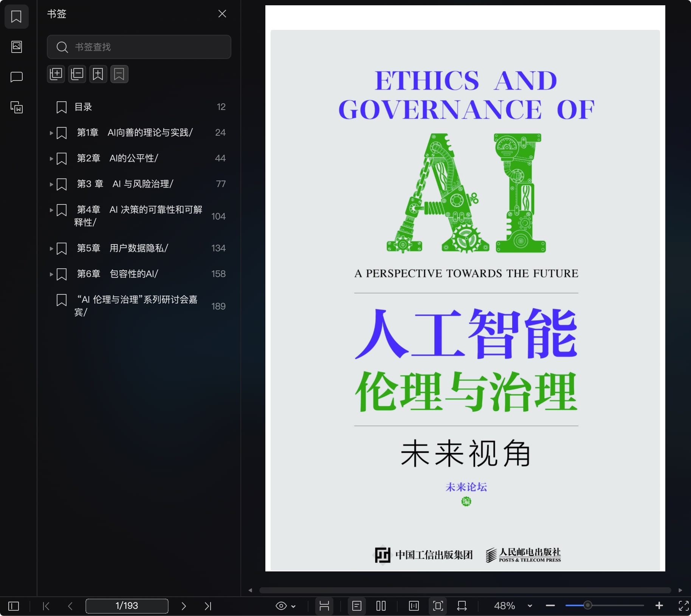
Task: Expand all bookmarks button
Action: pyautogui.click(x=56, y=74)
